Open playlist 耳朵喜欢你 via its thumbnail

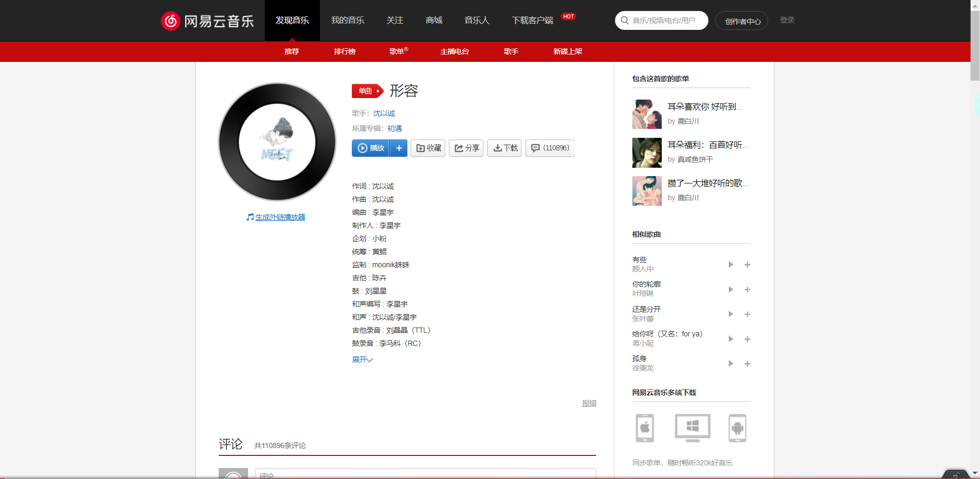pos(647,114)
